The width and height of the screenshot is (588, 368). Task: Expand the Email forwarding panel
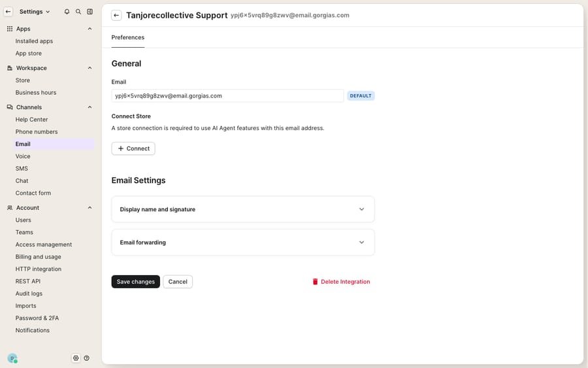pos(243,243)
